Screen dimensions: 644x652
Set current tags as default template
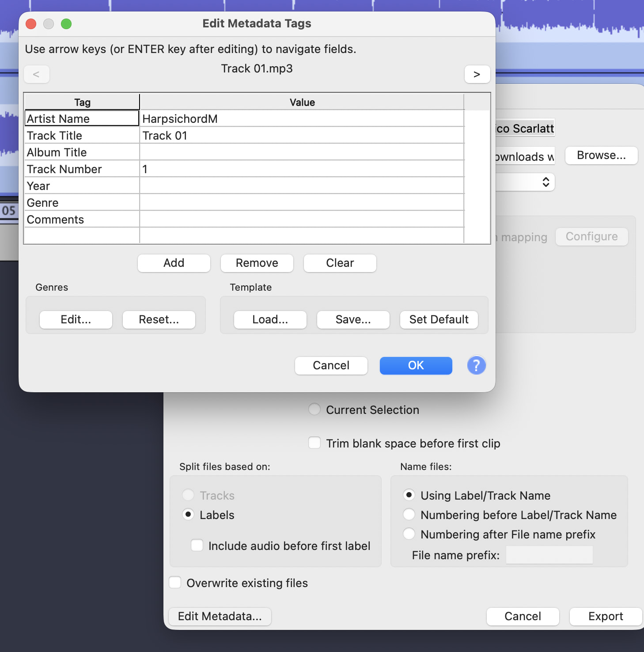click(439, 319)
